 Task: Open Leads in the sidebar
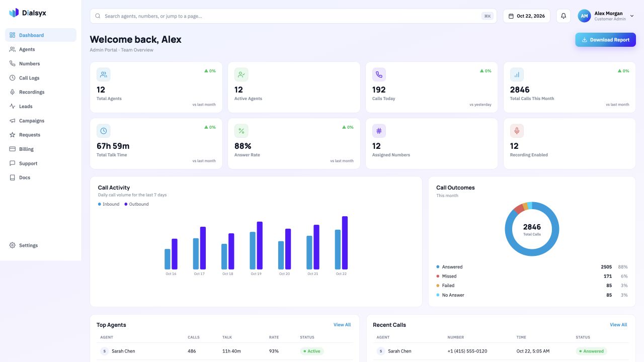[x=41, y=107]
